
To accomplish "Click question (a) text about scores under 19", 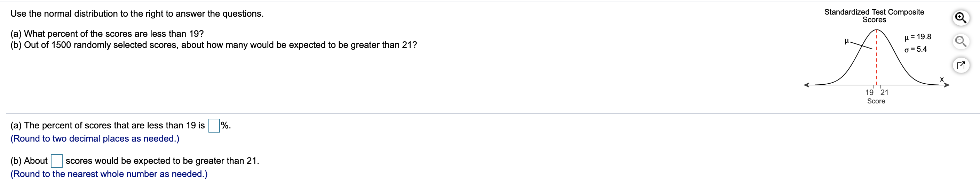I will pyautogui.click(x=107, y=34).
